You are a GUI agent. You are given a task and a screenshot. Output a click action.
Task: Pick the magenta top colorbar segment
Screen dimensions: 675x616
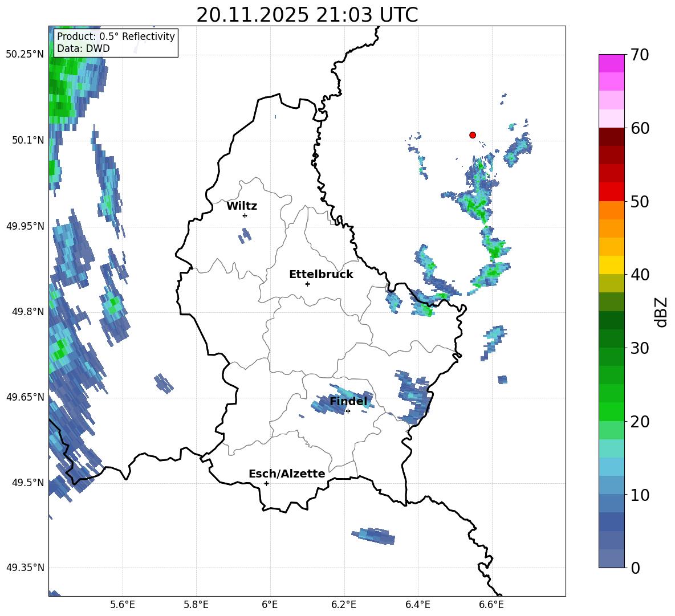tap(611, 63)
